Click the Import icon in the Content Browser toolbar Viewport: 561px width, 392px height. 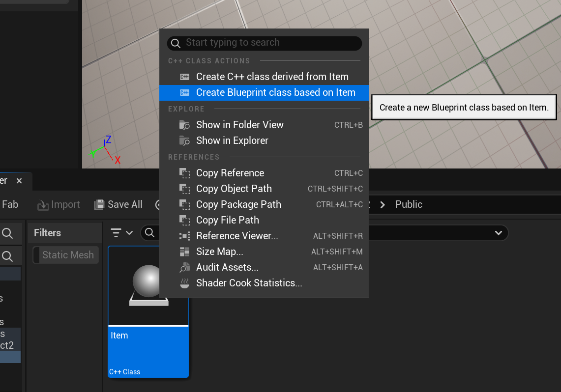coord(43,205)
